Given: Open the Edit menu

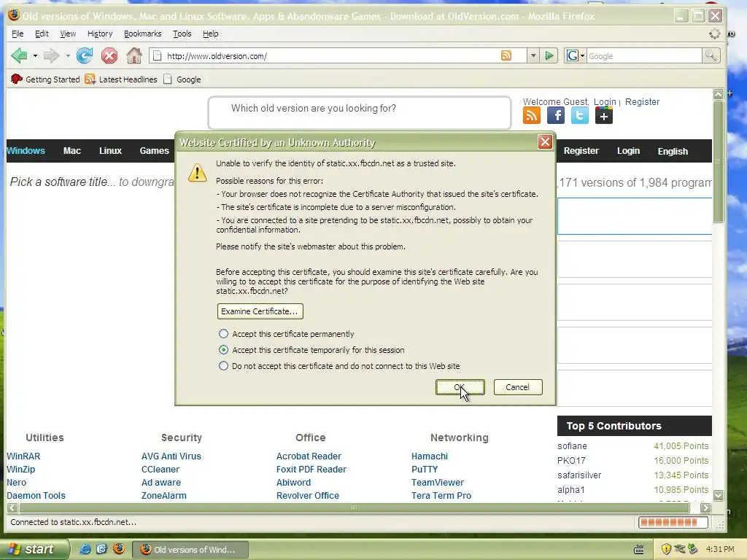Looking at the screenshot, I should coord(42,34).
